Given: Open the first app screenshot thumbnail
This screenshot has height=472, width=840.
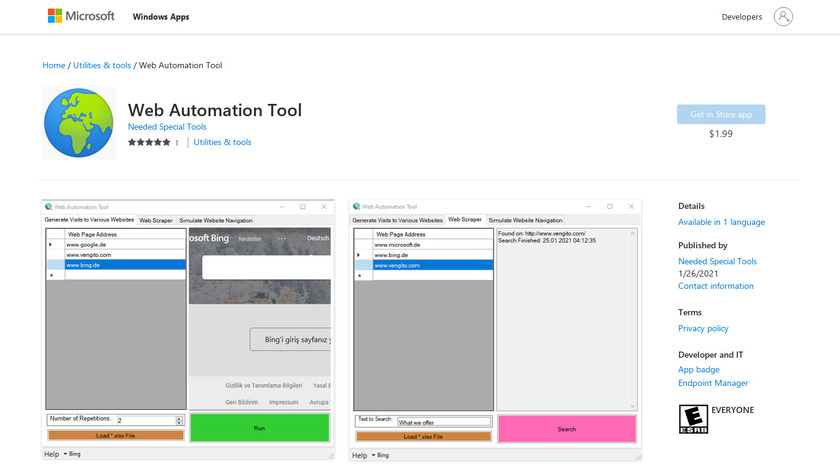Looking at the screenshot, I should pyautogui.click(x=189, y=330).
